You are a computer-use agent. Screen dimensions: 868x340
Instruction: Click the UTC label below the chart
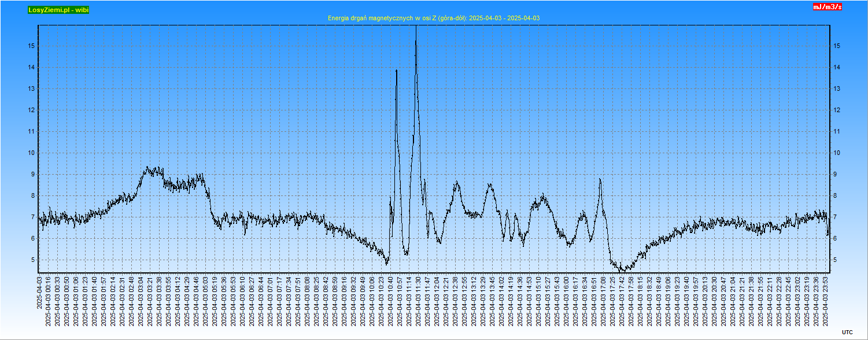[x=847, y=332]
